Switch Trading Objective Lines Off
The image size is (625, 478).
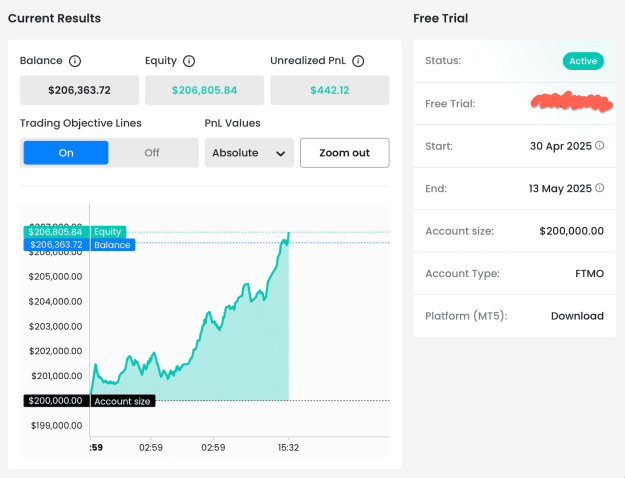click(x=152, y=153)
